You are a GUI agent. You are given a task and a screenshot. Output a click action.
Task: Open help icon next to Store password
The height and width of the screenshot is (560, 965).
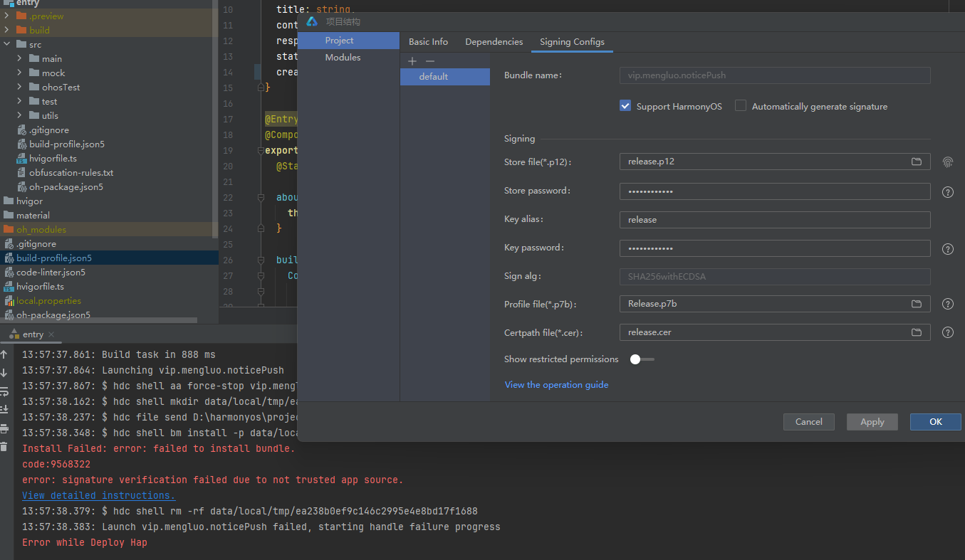point(948,192)
